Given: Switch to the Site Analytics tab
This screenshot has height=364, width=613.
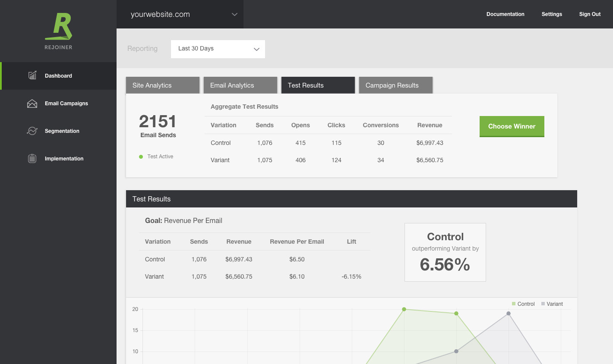Looking at the screenshot, I should coord(163,85).
